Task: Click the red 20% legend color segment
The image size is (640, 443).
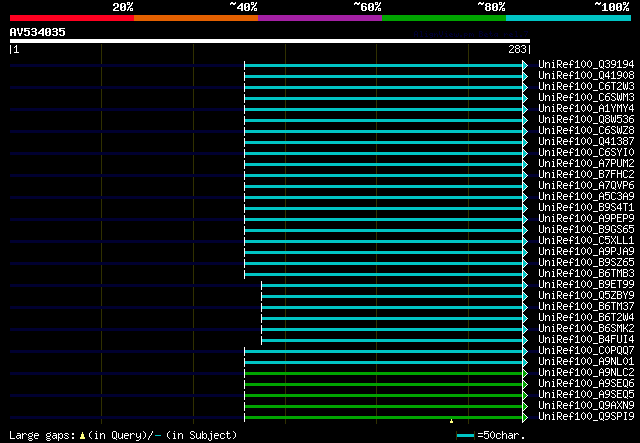Action: coord(72,18)
